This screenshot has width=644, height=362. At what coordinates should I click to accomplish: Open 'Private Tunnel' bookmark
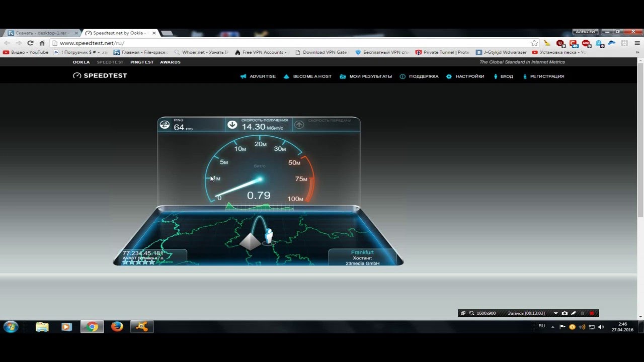click(x=442, y=52)
